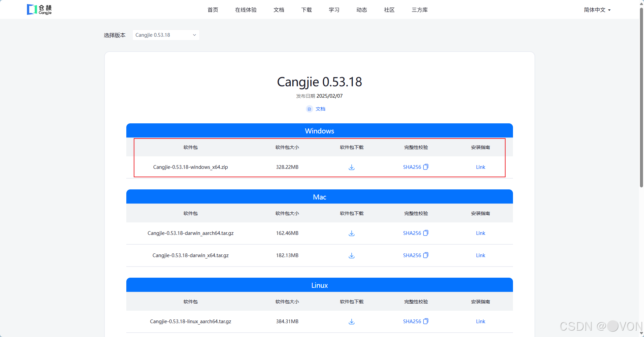Open install guide Link for darwin_aarch64
644x337 pixels.
[x=481, y=233]
